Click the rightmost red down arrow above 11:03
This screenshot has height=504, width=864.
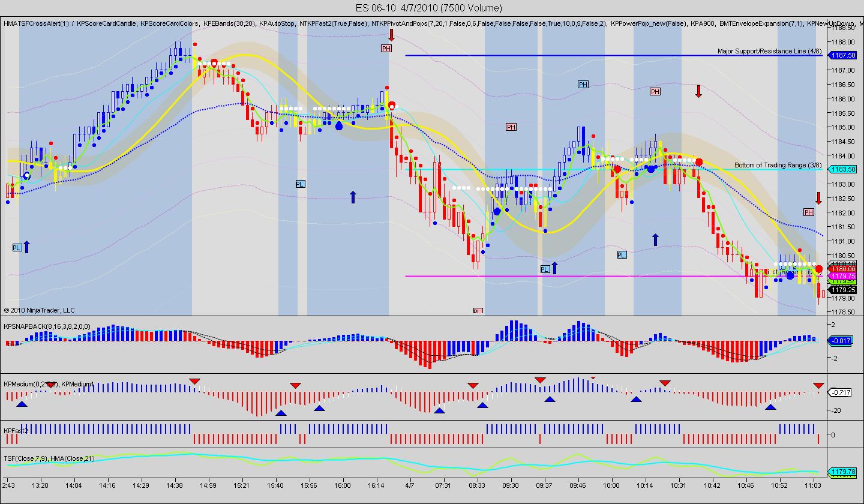818,198
